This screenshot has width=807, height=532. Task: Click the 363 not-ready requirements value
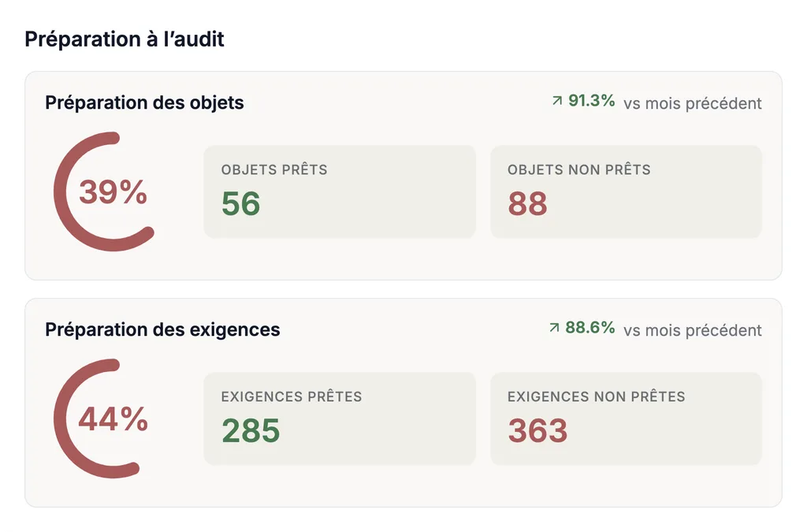click(x=537, y=430)
